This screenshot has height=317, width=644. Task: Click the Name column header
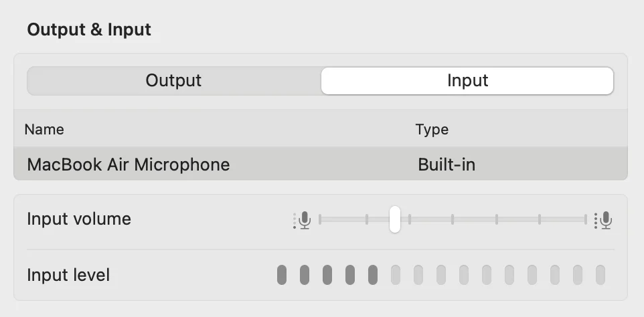pyautogui.click(x=44, y=129)
